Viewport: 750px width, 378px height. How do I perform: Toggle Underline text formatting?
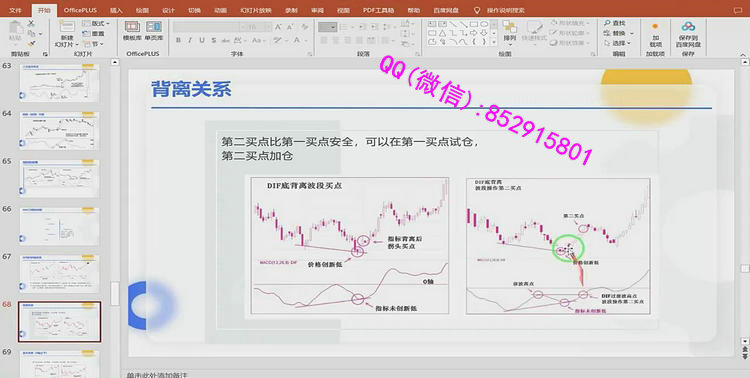202,40
